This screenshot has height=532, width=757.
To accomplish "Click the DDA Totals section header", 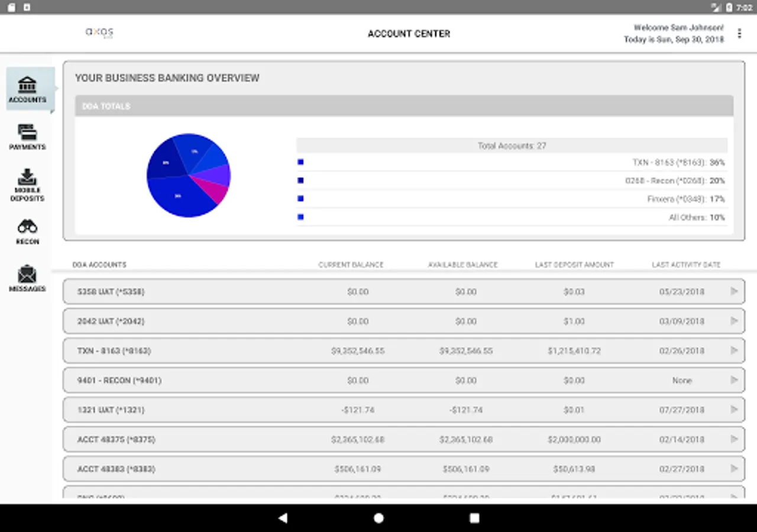I will [404, 106].
